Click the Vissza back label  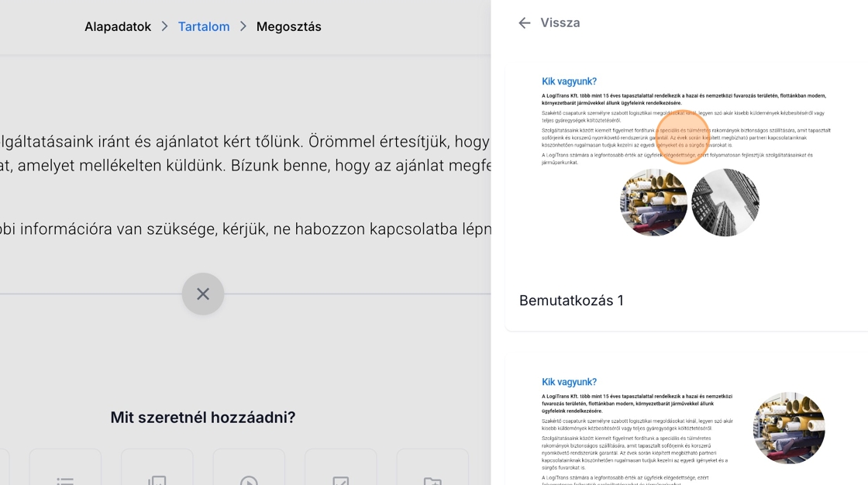[560, 23]
